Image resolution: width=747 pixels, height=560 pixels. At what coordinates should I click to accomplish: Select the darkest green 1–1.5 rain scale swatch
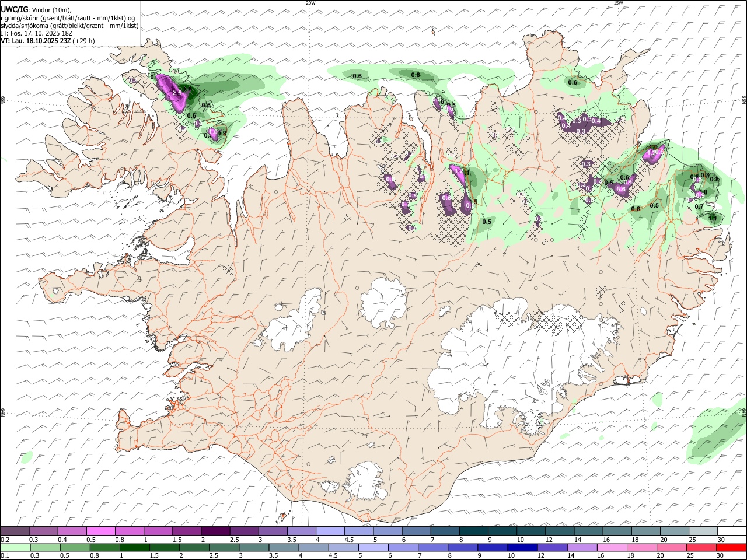(135, 547)
